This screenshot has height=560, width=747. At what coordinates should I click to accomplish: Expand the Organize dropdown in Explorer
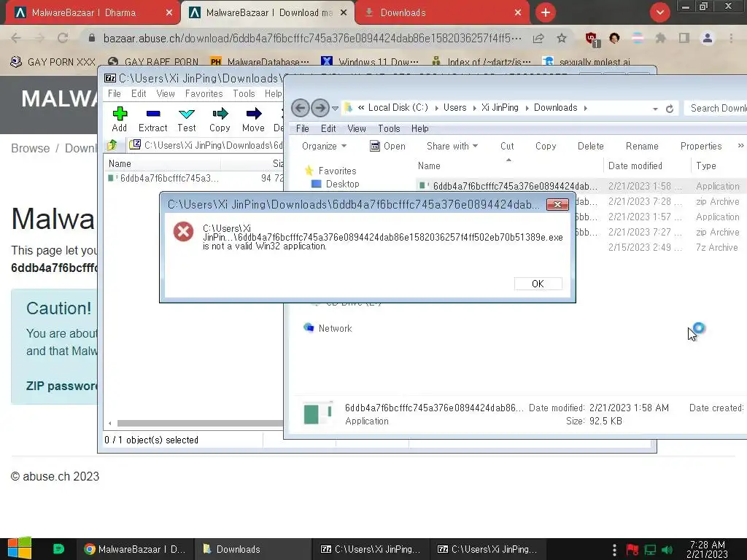[324, 146]
